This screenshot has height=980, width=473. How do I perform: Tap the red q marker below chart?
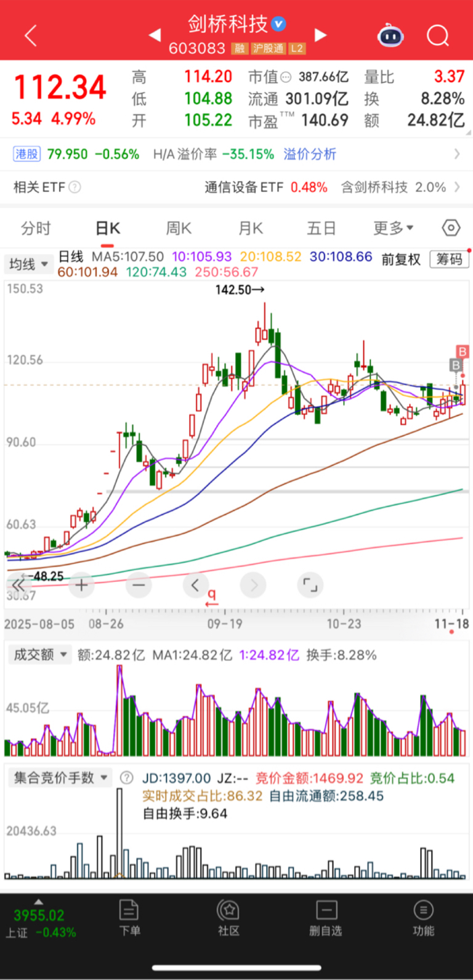click(212, 598)
